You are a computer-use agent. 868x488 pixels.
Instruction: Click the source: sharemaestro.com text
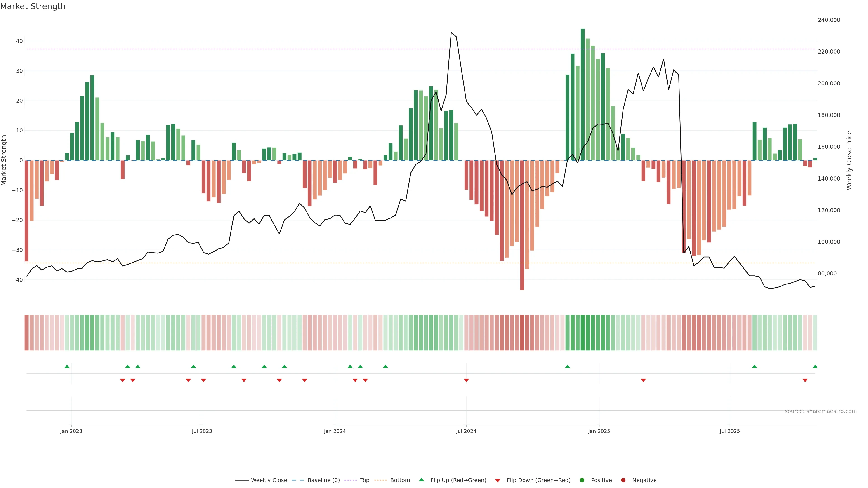pos(821,411)
